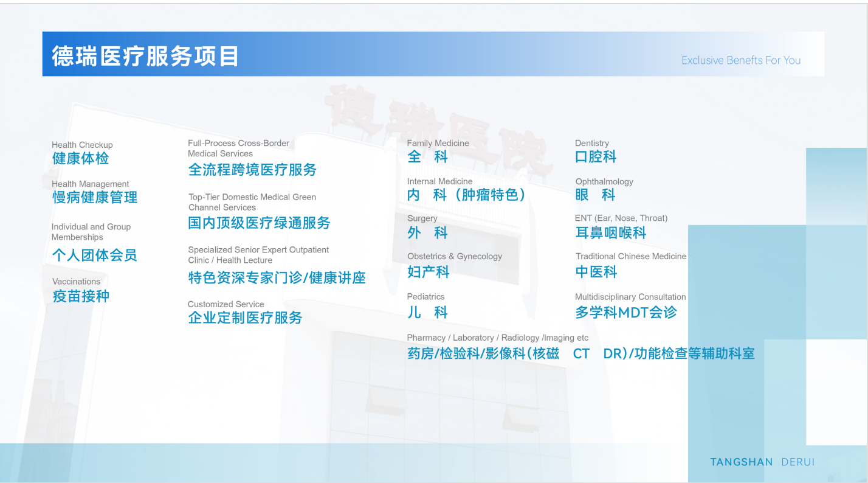Click the 眼科 Ophthalmology department label
The height and width of the screenshot is (483, 868).
coord(596,195)
